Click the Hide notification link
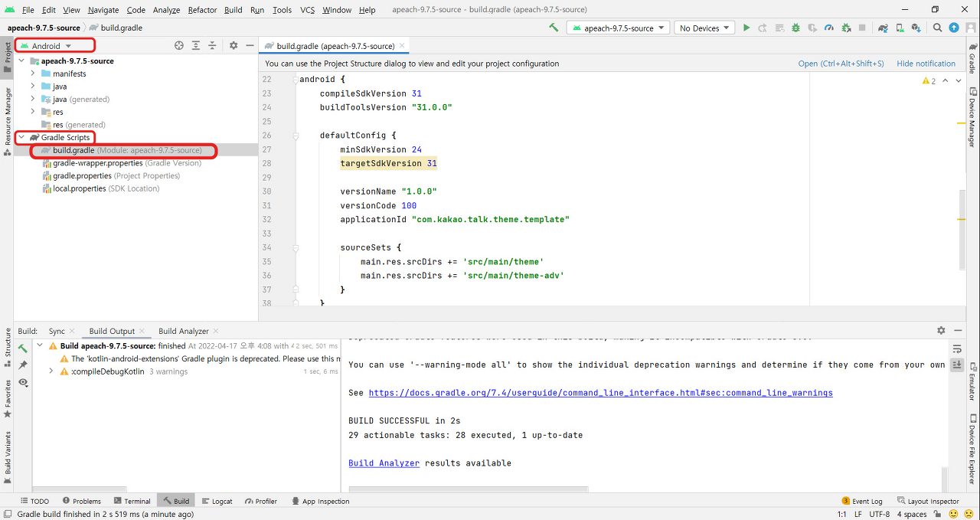 click(927, 63)
